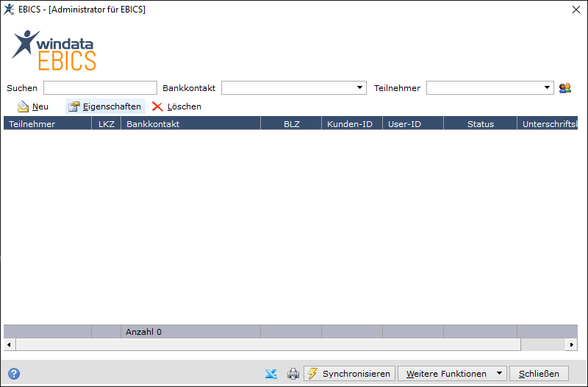Click the Schließen button

click(x=539, y=374)
